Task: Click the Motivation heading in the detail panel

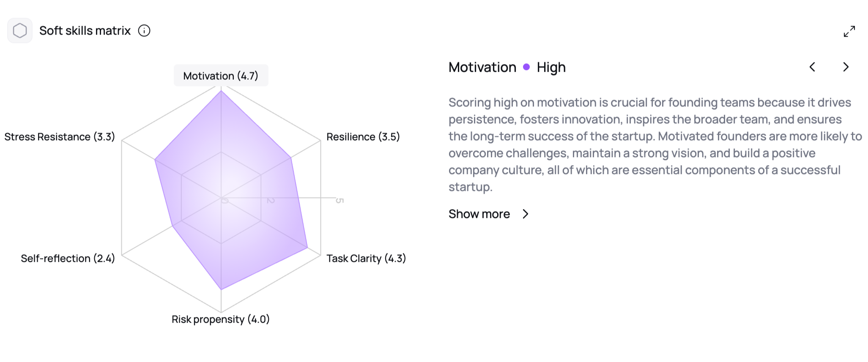Action: pos(482,67)
